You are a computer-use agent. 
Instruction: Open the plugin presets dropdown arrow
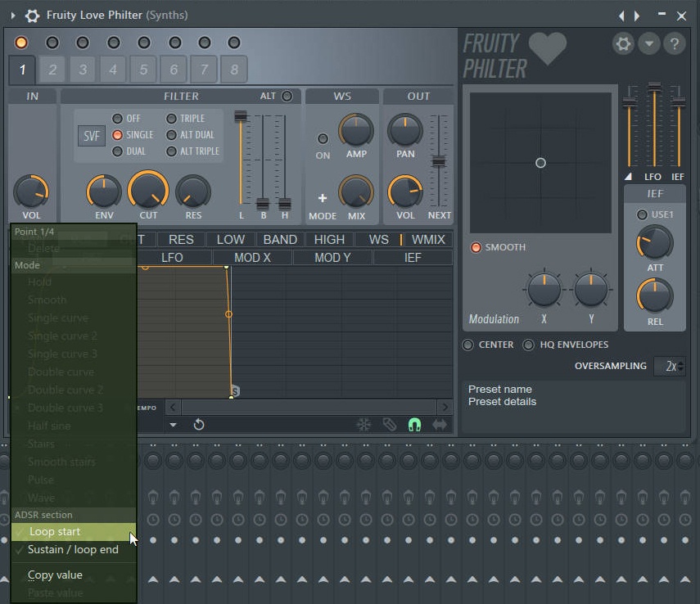[649, 44]
